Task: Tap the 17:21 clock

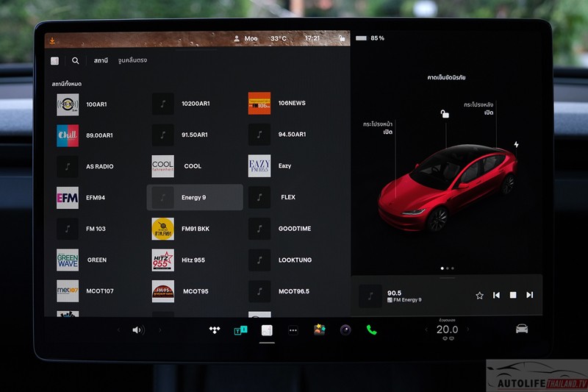Action: point(312,38)
